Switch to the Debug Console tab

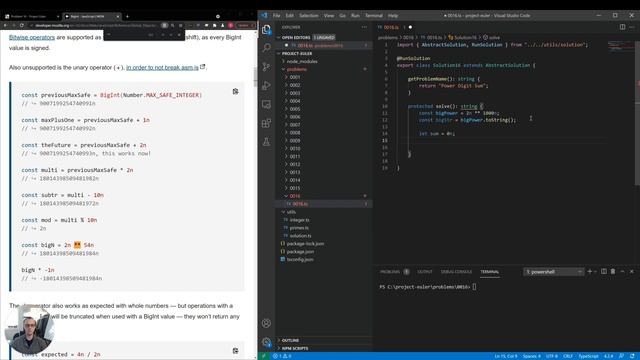(x=456, y=272)
